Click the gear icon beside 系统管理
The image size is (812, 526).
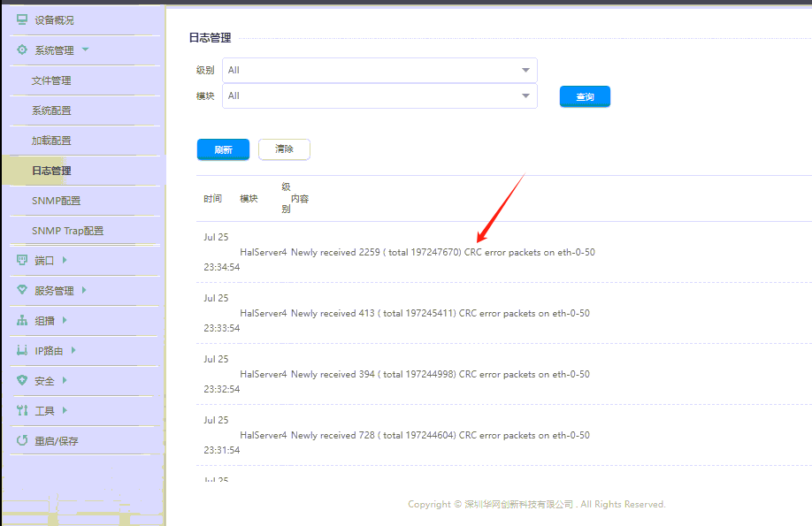(22, 50)
